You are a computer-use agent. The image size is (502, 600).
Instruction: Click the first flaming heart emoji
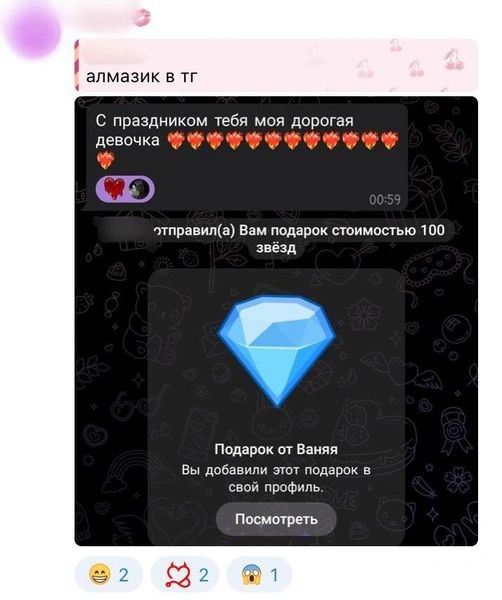(176, 140)
